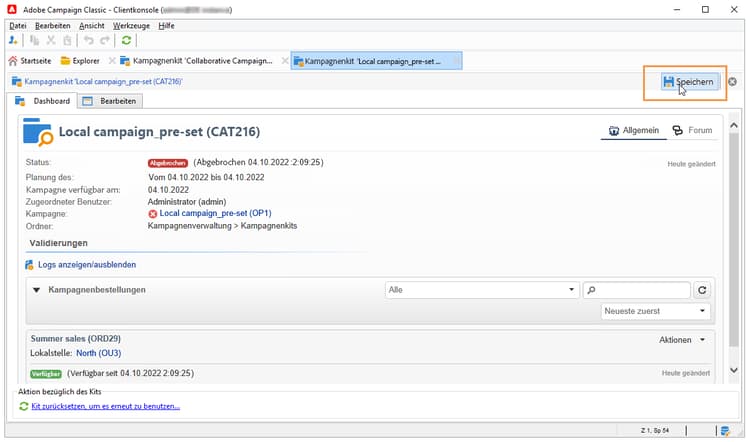Minimize the Clientkonsole window
Image resolution: width=750 pixels, height=442 pixels.
coord(677,9)
